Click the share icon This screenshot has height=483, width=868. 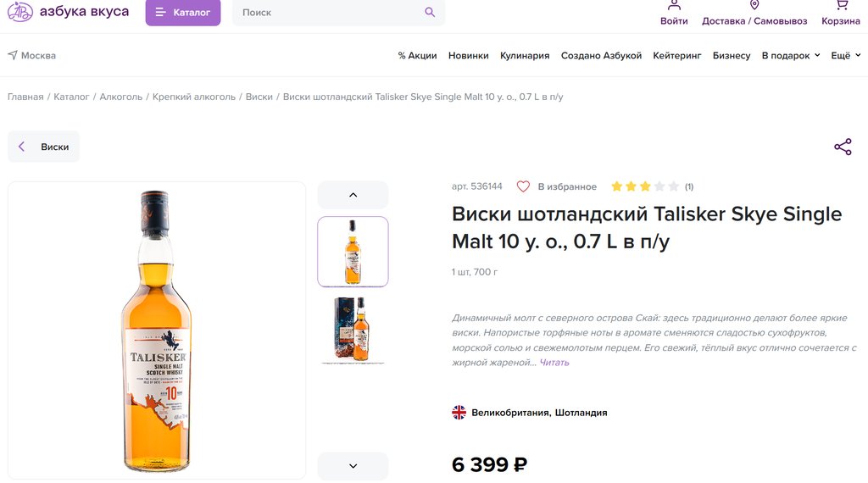coord(843,147)
